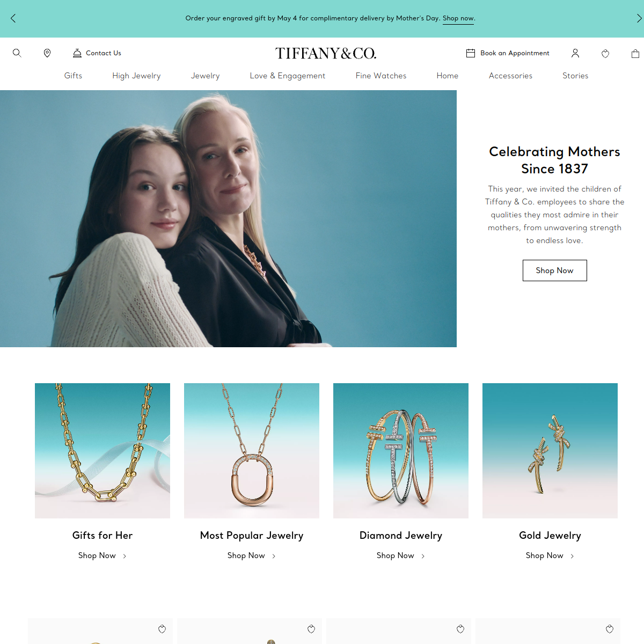The image size is (644, 644).
Task: Open the Diamond Jewelry bracelets thumbnail
Action: pos(401,451)
